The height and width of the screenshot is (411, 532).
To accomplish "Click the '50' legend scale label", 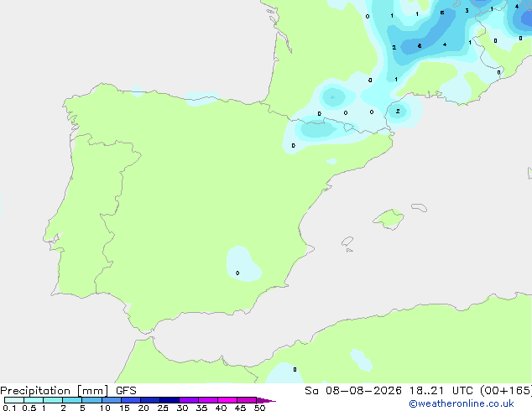I will (x=259, y=408).
